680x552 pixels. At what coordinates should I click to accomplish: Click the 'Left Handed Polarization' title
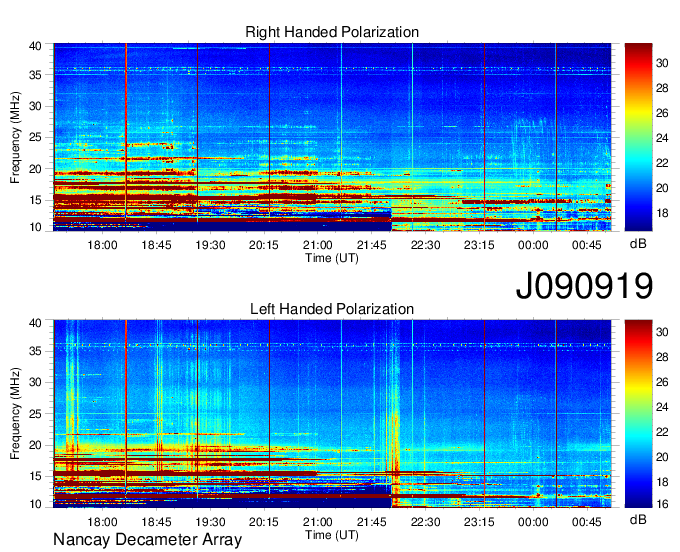332,309
